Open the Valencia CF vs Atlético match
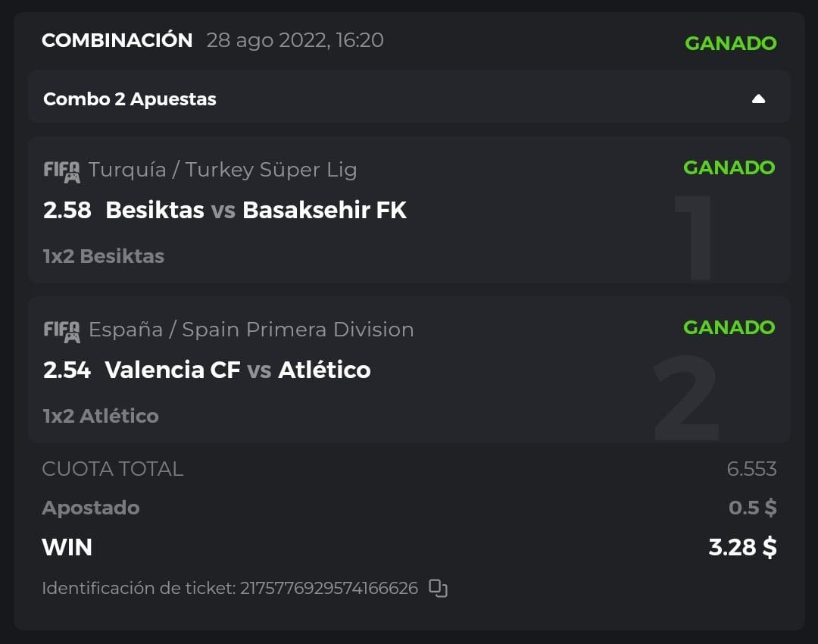 pyautogui.click(x=238, y=370)
